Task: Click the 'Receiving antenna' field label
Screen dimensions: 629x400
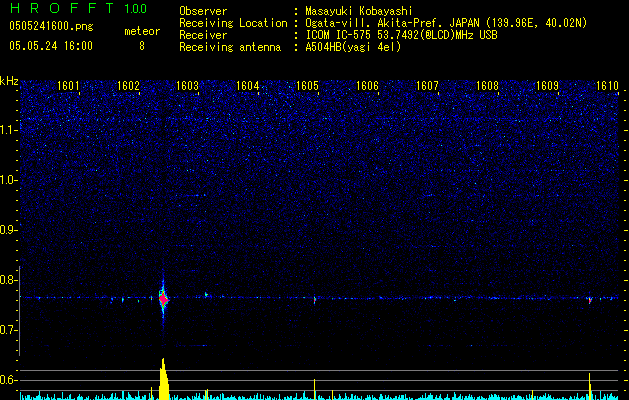Action: coord(230,47)
